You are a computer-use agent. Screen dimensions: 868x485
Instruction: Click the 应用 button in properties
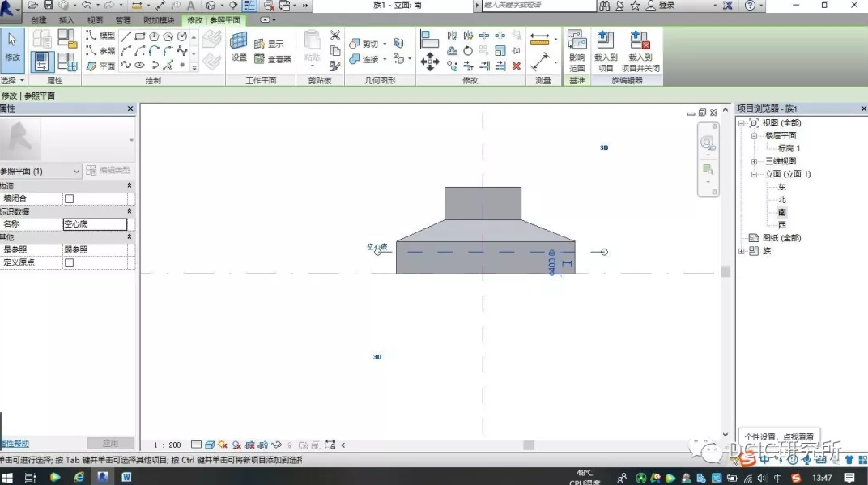pyautogui.click(x=110, y=443)
